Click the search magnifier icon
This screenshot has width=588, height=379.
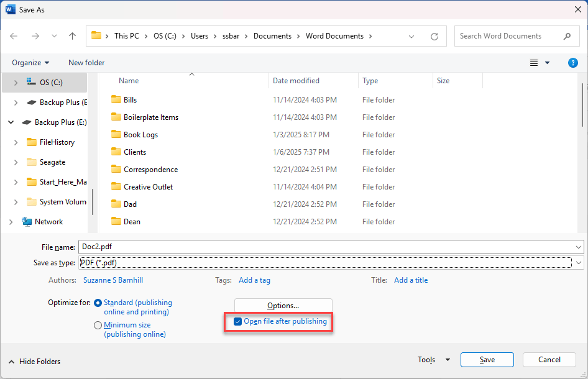pyautogui.click(x=567, y=37)
